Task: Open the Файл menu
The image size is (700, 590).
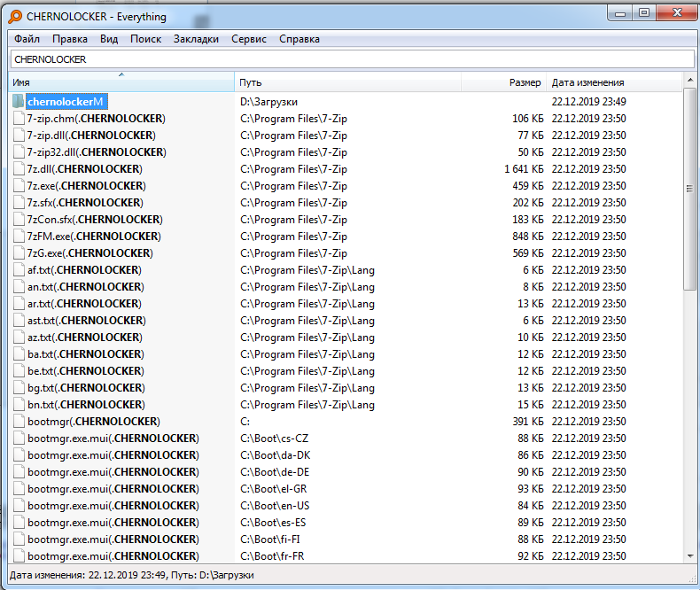Action: 27,39
